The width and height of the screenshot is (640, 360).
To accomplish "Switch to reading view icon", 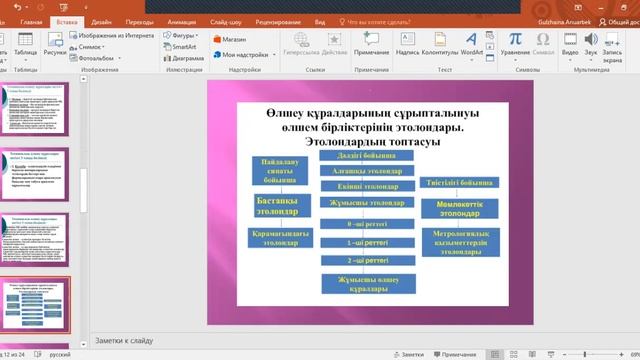I will coord(532,354).
